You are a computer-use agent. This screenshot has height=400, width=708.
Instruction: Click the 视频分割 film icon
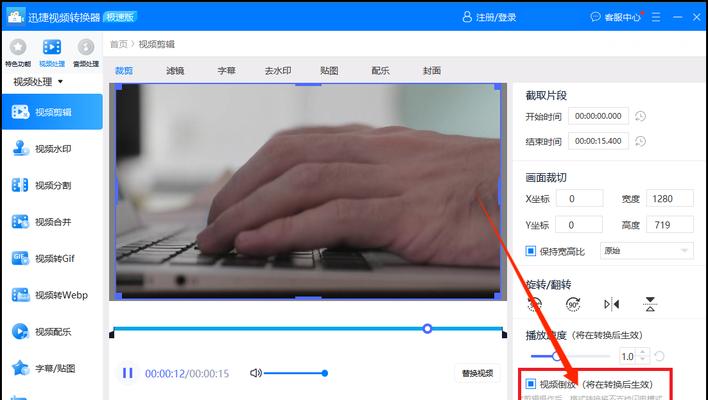pos(20,185)
